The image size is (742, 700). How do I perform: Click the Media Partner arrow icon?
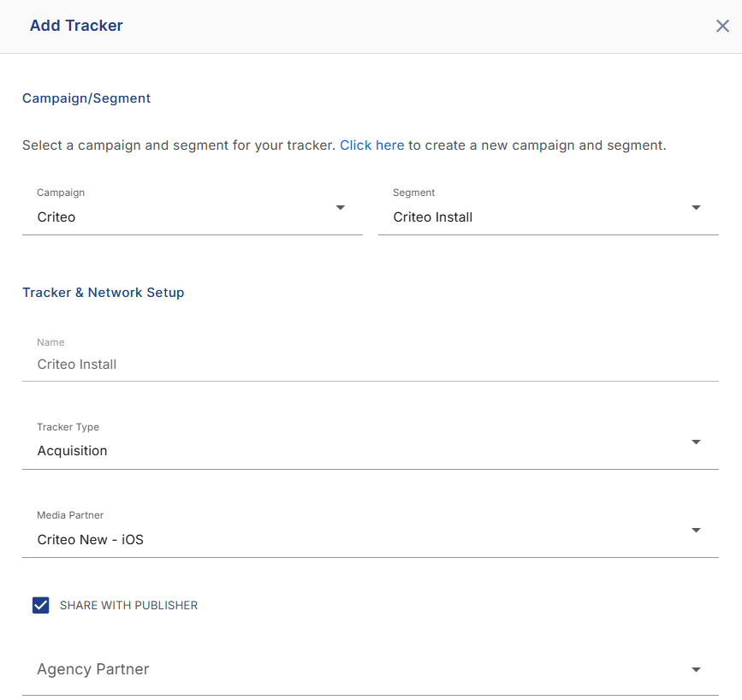pyautogui.click(x=696, y=530)
